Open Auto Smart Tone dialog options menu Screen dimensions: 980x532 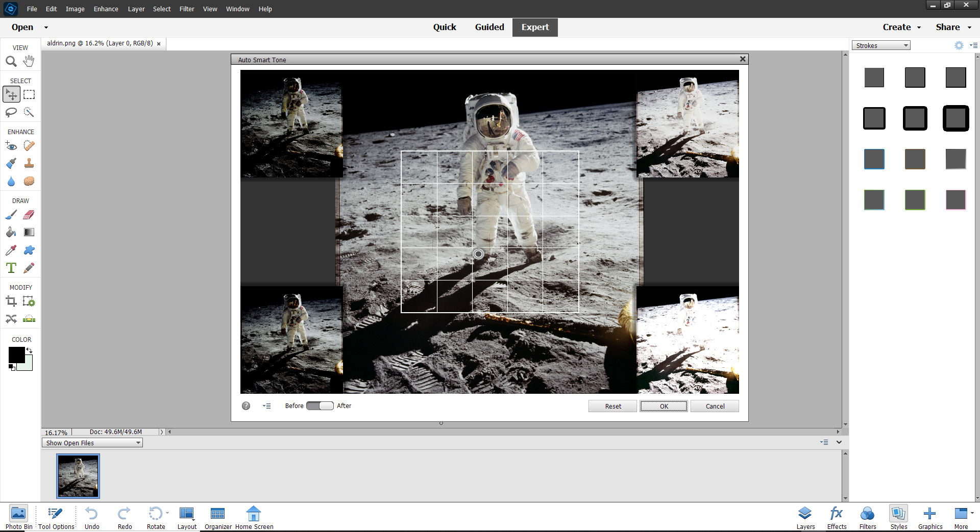point(266,406)
